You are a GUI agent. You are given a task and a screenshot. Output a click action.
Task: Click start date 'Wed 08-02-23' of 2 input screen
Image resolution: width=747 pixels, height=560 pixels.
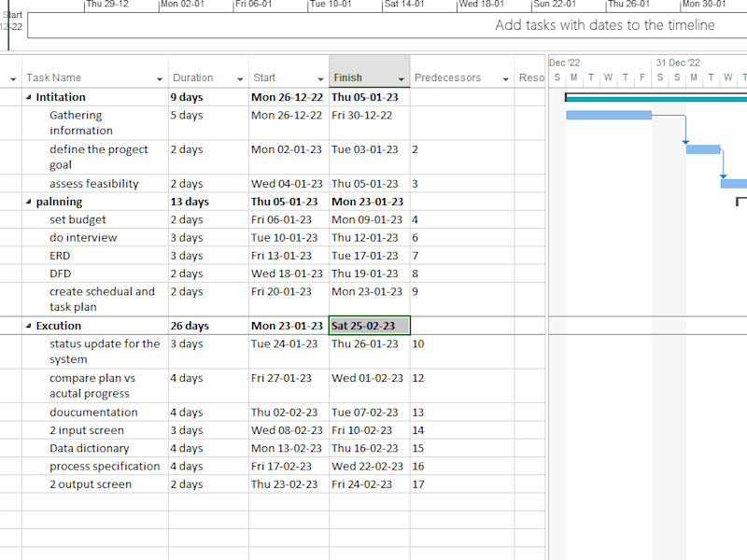click(289, 430)
